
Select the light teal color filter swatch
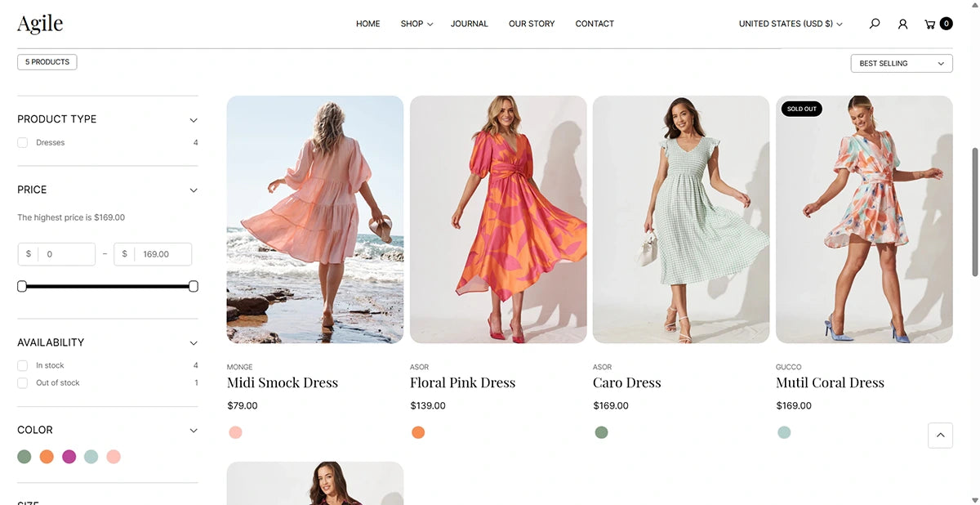coord(91,457)
